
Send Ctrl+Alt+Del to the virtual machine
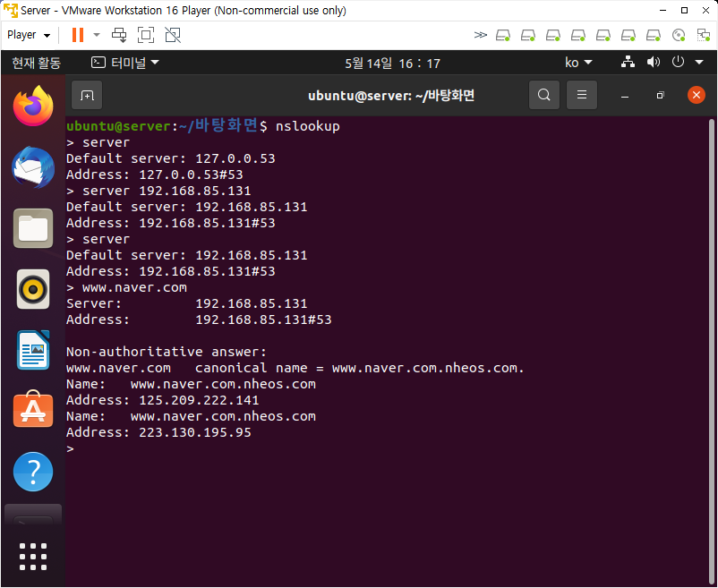[x=119, y=35]
